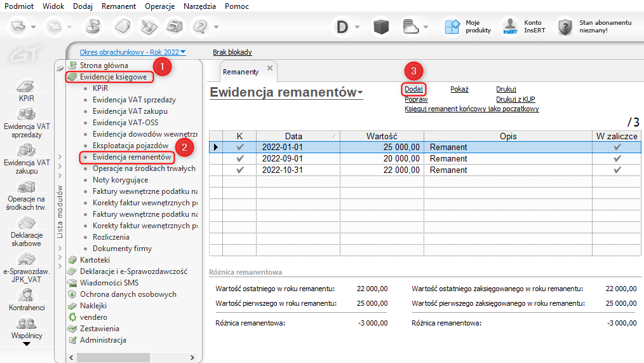Viewport: 644px width, 363px height.
Task: Click the vendero green icon
Action: [72, 317]
